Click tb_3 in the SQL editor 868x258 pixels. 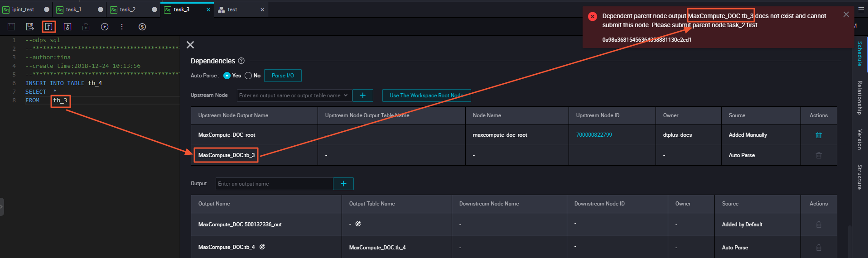[x=60, y=100]
